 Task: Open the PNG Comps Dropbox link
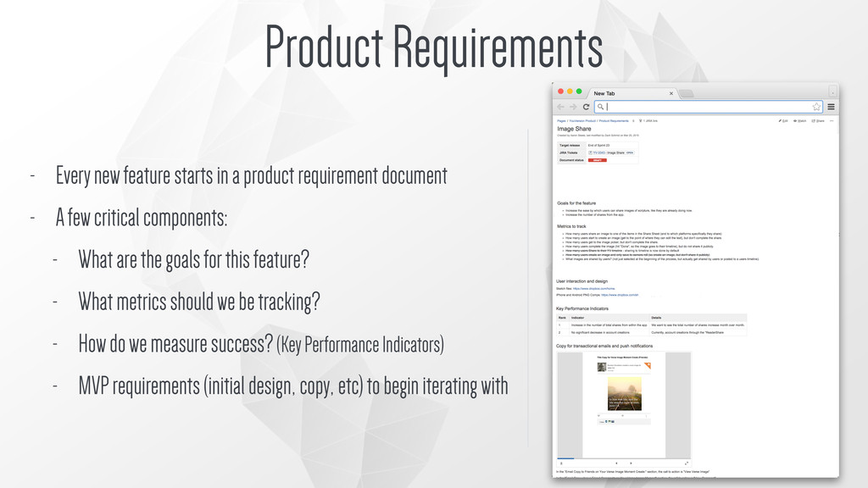(x=620, y=295)
